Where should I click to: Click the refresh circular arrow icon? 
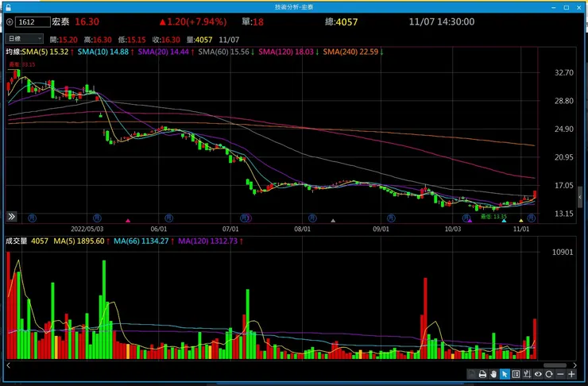coord(549,374)
